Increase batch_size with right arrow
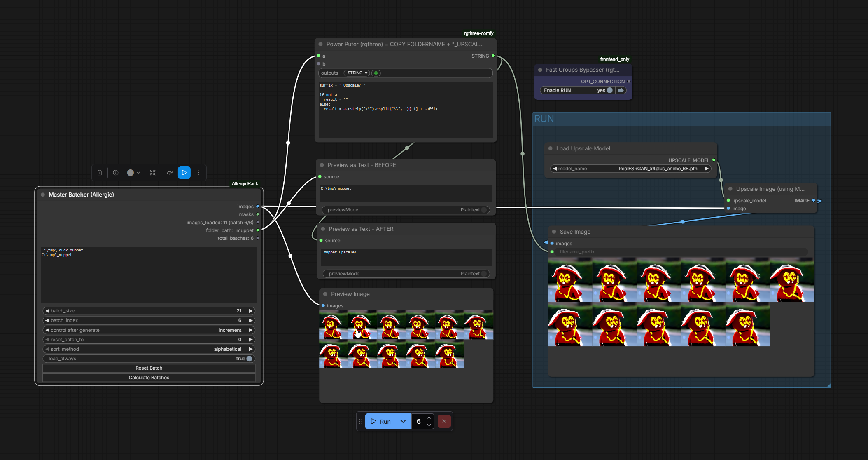 (250, 311)
